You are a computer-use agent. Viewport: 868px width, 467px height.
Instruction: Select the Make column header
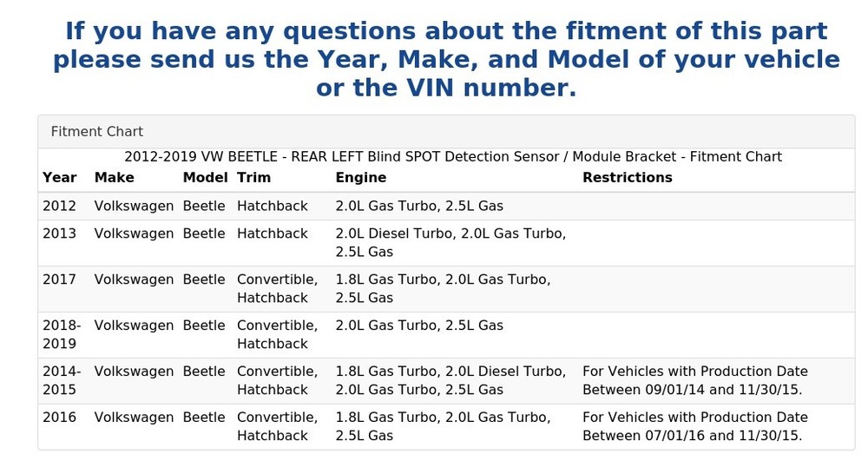(115, 178)
